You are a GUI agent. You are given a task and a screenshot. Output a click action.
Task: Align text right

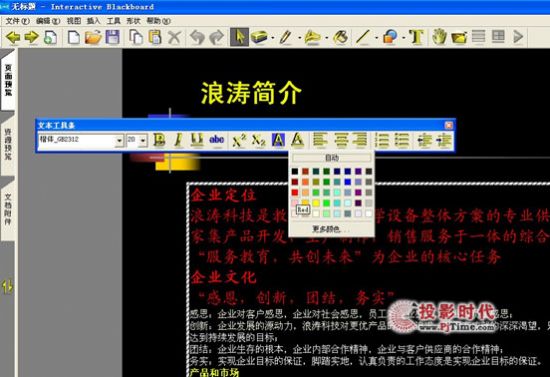coord(360,140)
